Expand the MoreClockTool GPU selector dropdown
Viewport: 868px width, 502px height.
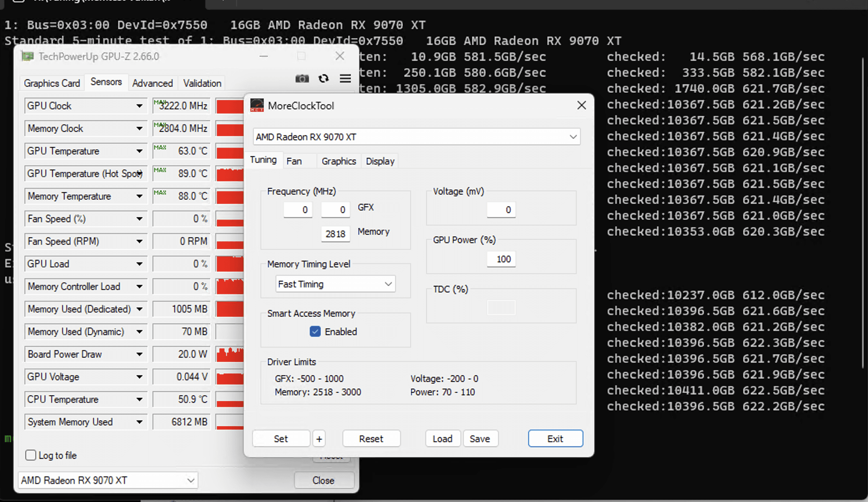pos(416,137)
